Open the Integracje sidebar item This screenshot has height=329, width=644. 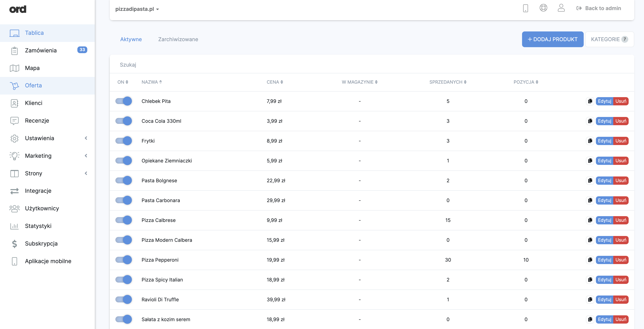click(38, 191)
